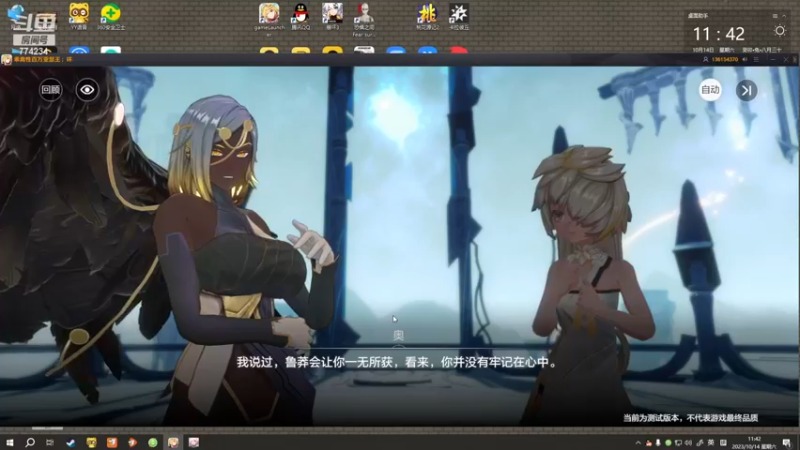This screenshot has height=450, width=800.
Task: Open the 360安全卫士 desktop shortcut
Action: (111, 16)
